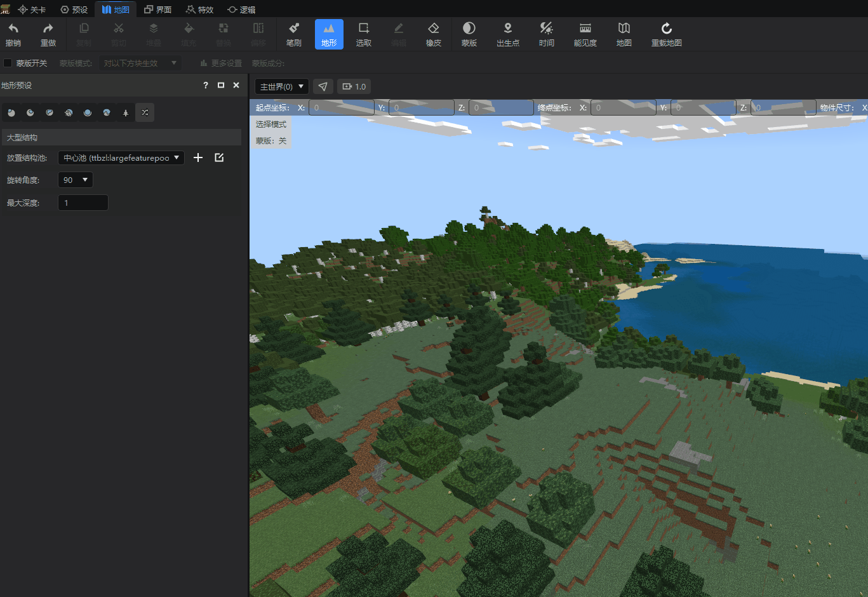Switch to the 预设 tab
Image resolution: width=868 pixels, height=597 pixels.
[74, 10]
